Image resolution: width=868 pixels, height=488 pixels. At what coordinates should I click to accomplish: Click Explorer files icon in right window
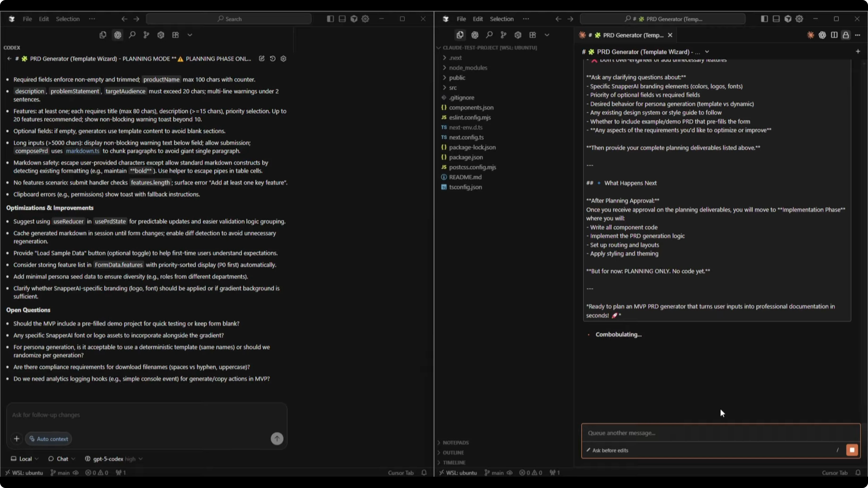[x=460, y=35]
